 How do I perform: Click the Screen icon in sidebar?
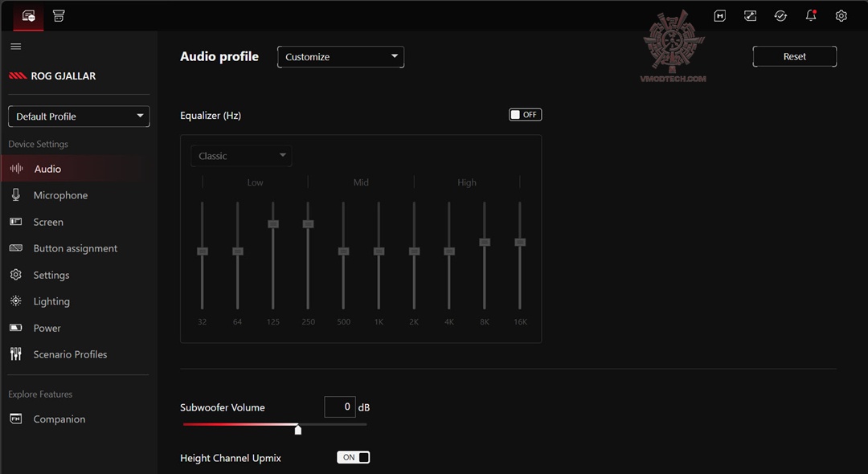[15, 222]
